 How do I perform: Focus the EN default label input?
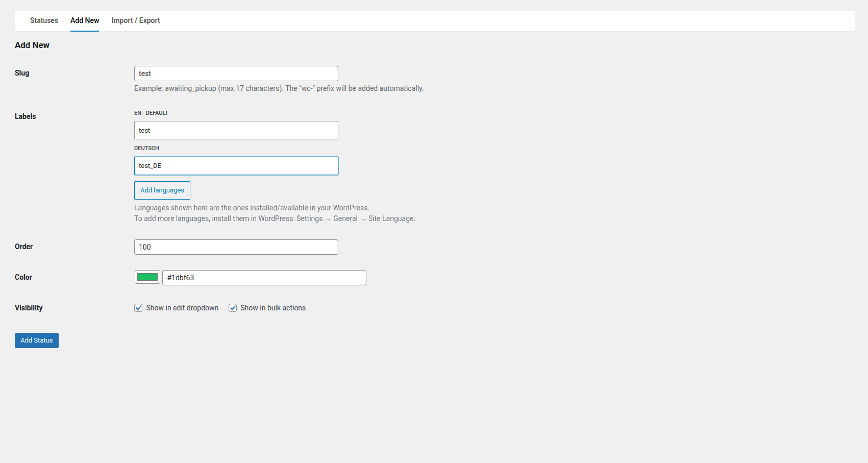(236, 130)
